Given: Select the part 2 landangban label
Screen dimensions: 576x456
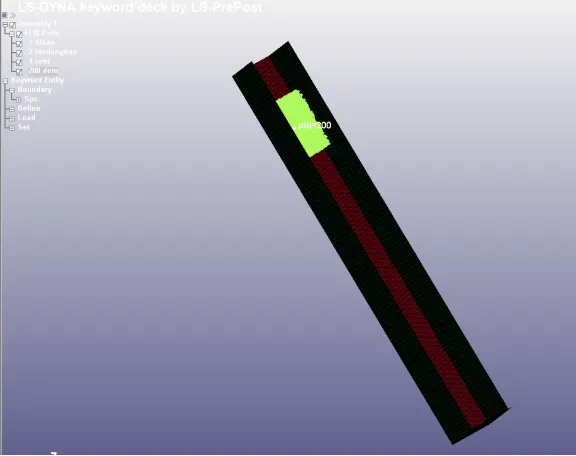Looking at the screenshot, I should coord(53,52).
